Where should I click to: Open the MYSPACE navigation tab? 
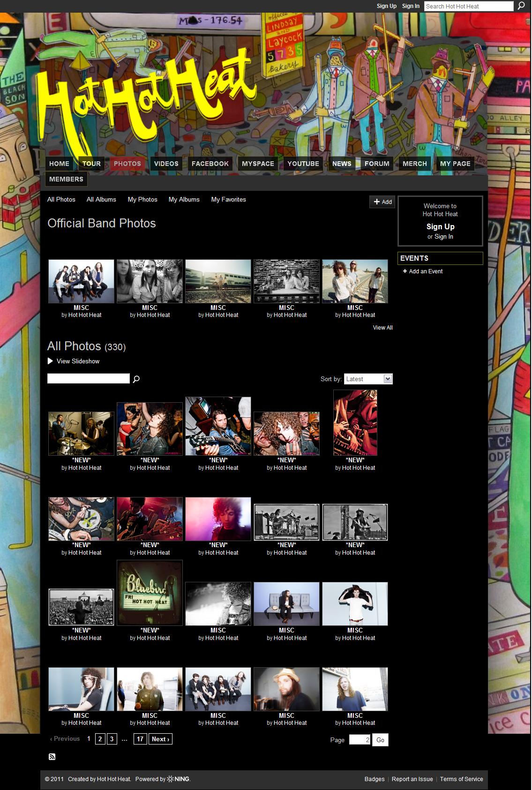258,164
